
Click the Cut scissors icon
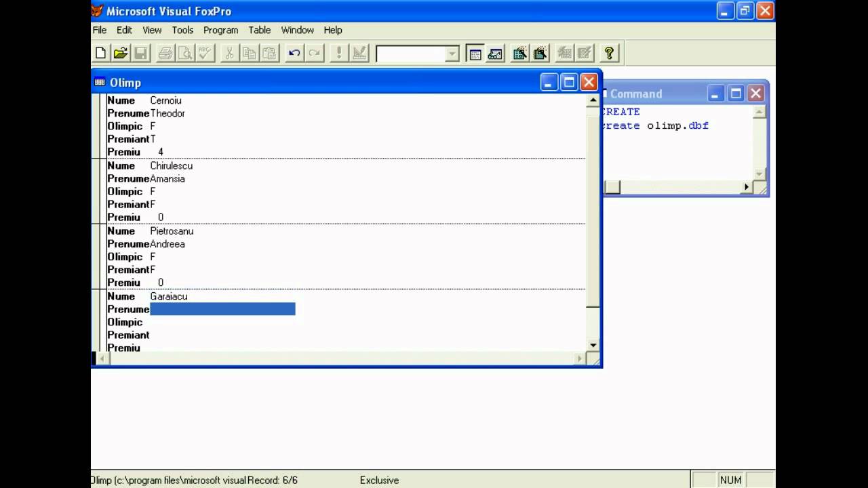[229, 54]
